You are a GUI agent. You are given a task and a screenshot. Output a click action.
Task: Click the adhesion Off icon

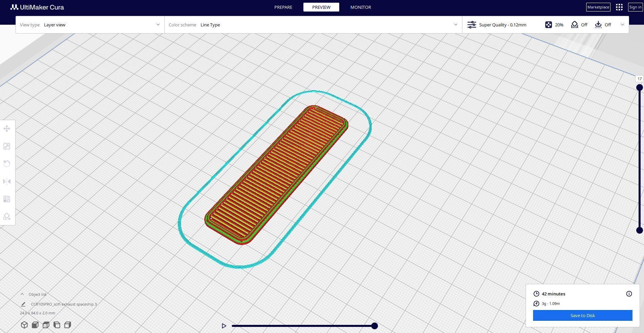tap(598, 25)
